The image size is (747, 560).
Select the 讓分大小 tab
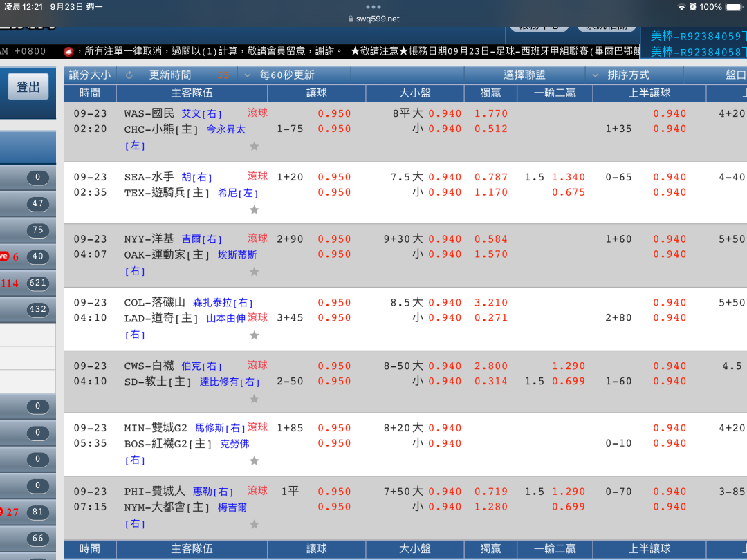click(x=89, y=75)
